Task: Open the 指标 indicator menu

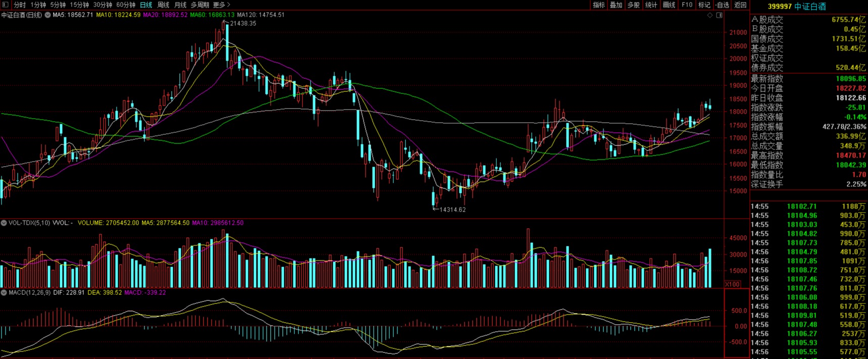Action: 599,5
